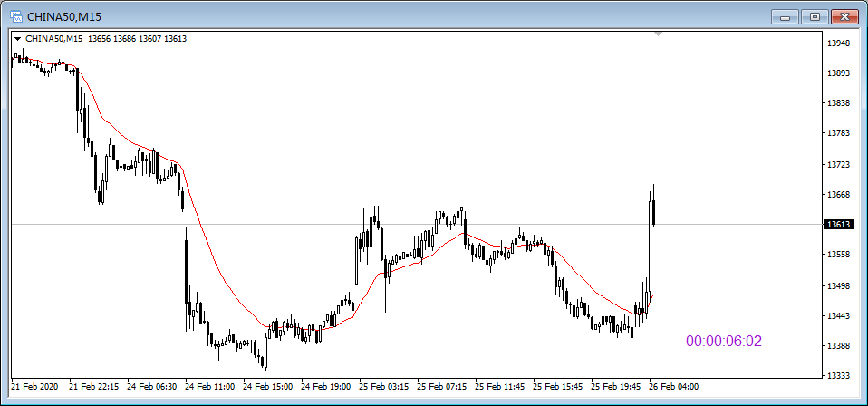Click time axis label 25 Feb 19:45
This screenshot has height=406, width=868.
(616, 386)
